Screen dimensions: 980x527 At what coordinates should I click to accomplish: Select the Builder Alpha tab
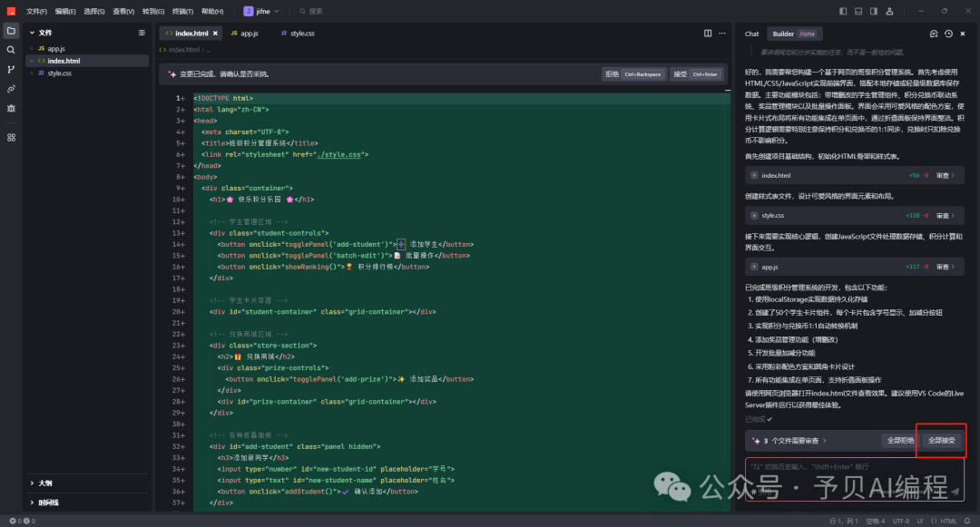coord(794,34)
